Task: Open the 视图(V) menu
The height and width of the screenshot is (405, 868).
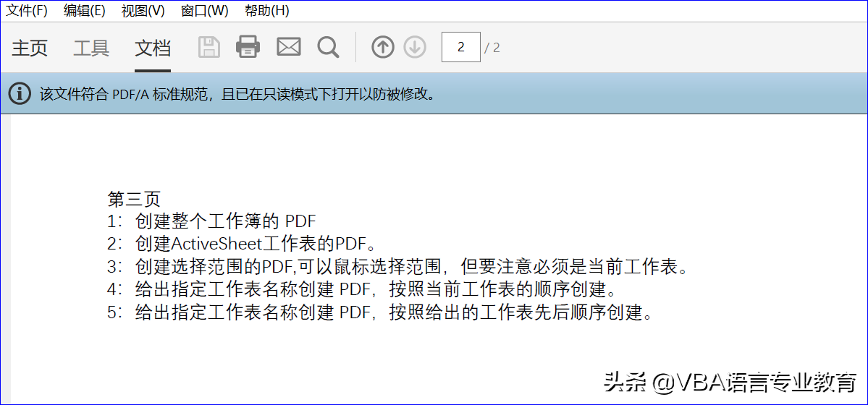Action: [x=143, y=11]
